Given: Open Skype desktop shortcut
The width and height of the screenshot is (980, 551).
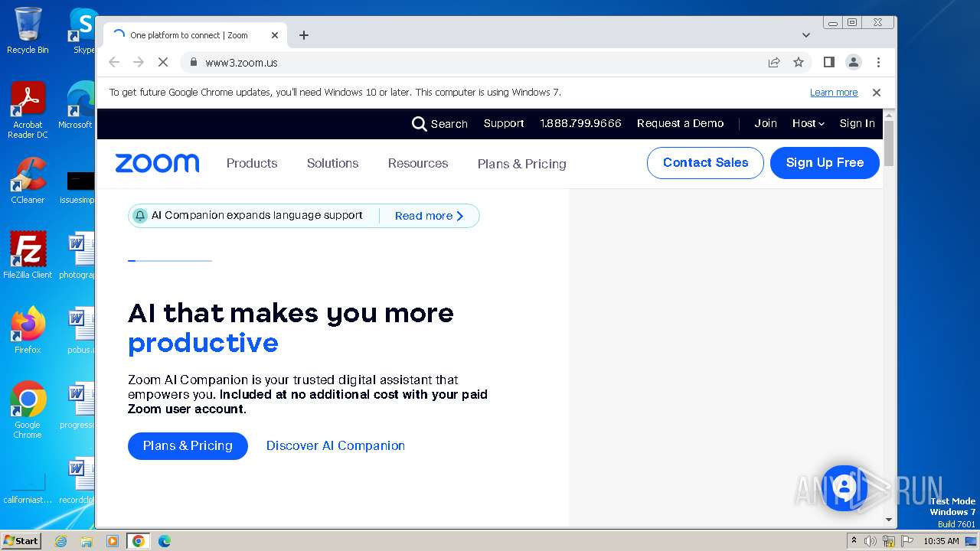Looking at the screenshot, I should click(x=83, y=31).
